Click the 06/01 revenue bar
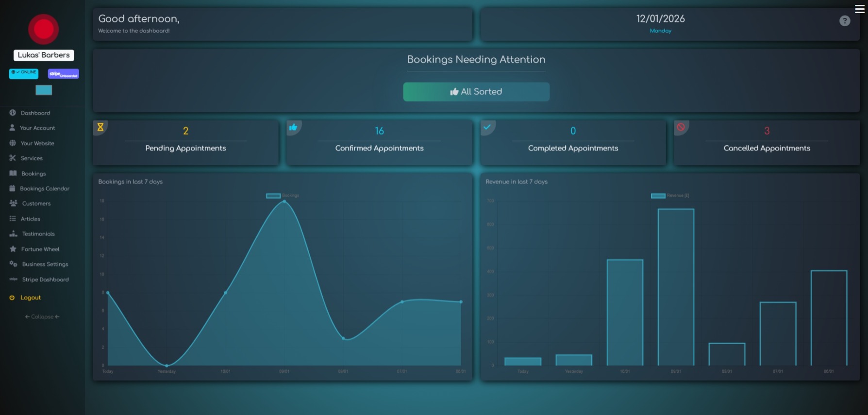The image size is (868, 415). [x=829, y=318]
